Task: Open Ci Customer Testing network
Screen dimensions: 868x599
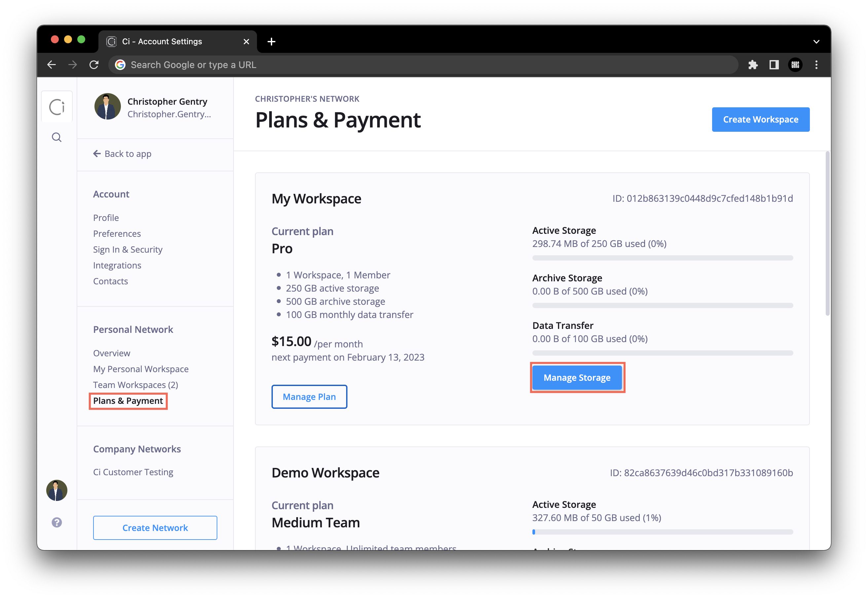Action: click(x=133, y=472)
